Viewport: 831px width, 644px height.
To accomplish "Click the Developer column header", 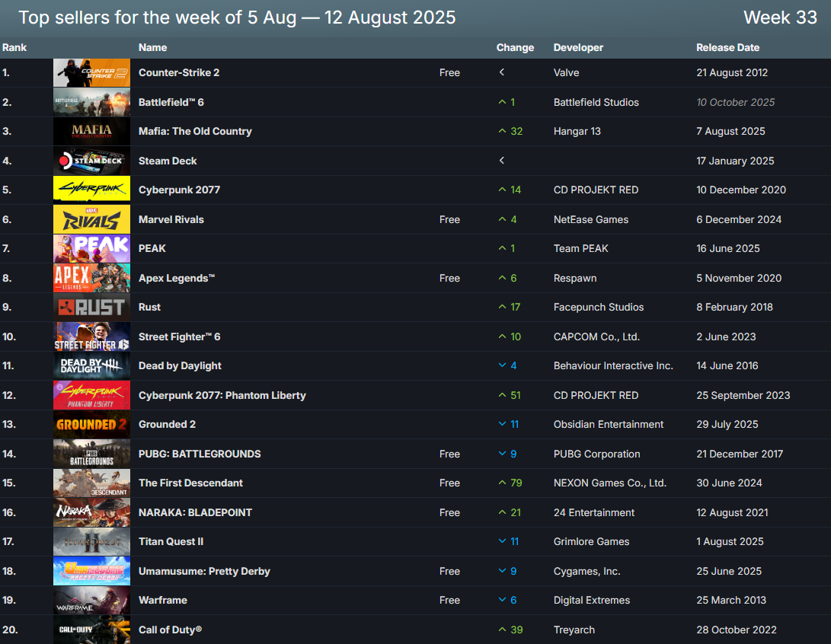I will pos(578,48).
